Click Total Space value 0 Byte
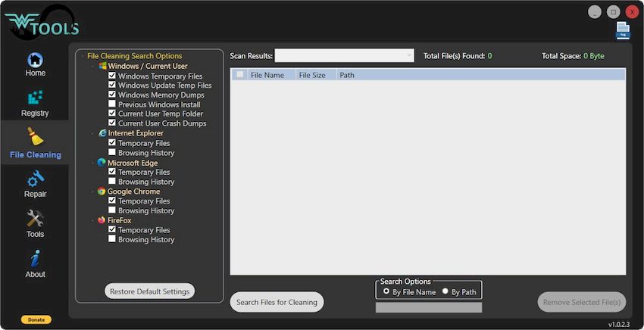644x330 pixels. 594,56
